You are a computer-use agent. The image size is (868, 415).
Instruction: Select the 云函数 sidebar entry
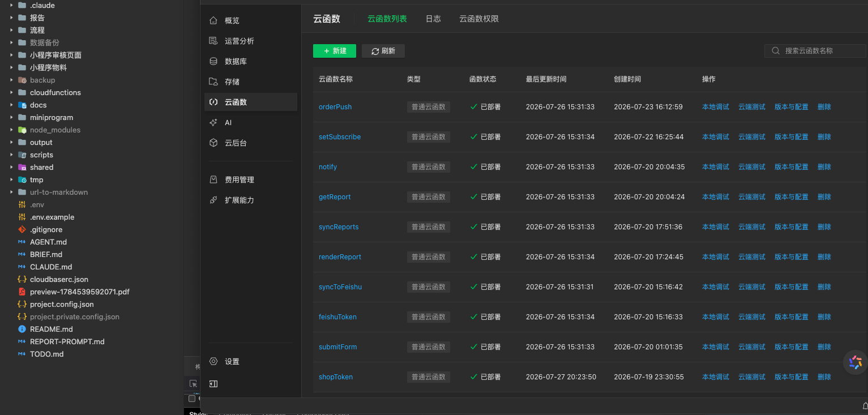tap(250, 102)
